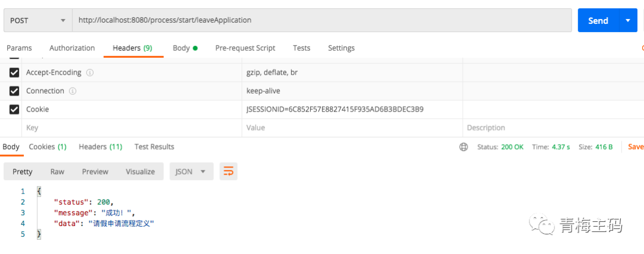Click the wrap lines icon

(x=228, y=172)
